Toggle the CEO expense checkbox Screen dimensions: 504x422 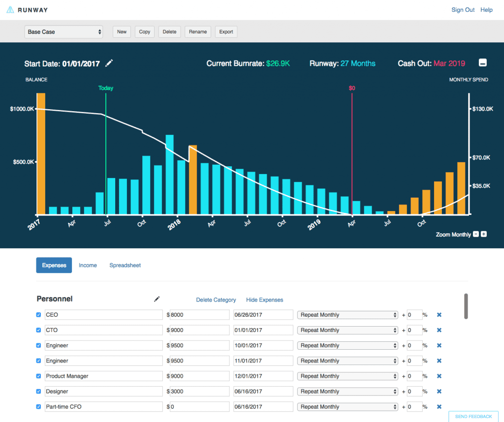click(38, 315)
